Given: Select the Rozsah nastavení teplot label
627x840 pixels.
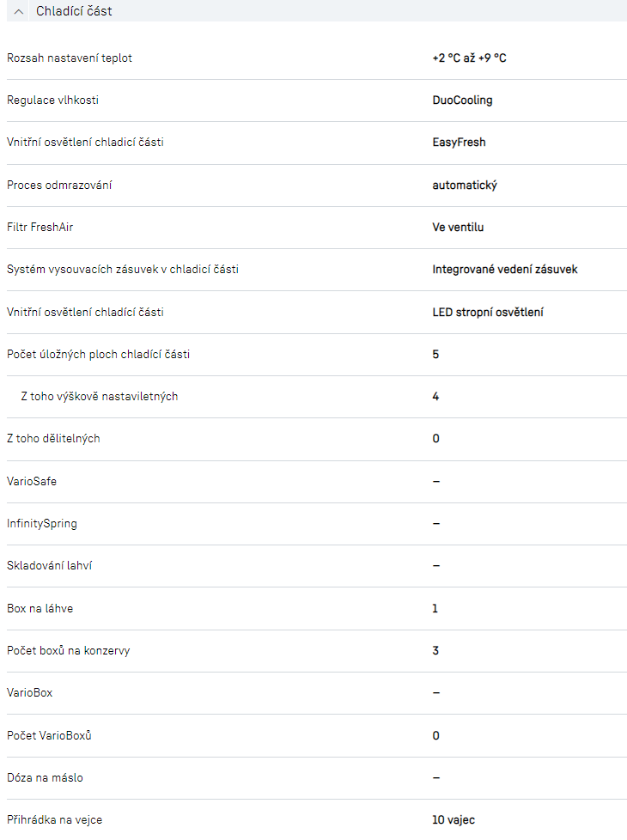Looking at the screenshot, I should point(70,58).
